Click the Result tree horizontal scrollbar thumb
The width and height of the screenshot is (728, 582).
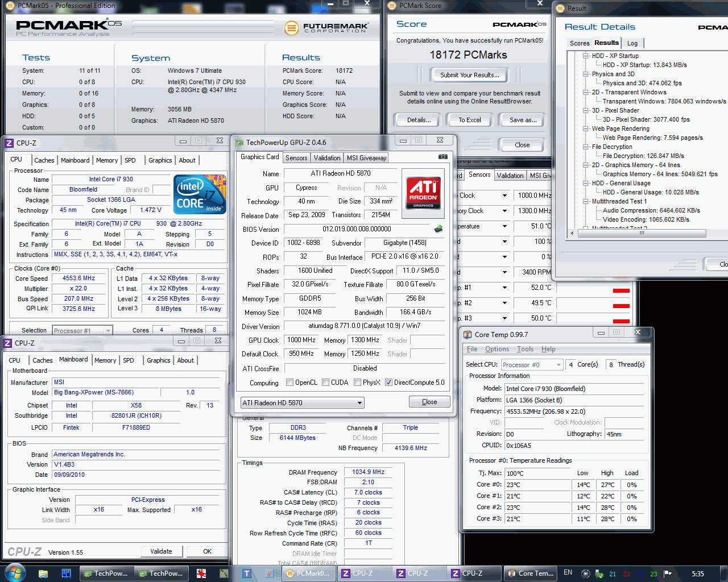(x=642, y=233)
